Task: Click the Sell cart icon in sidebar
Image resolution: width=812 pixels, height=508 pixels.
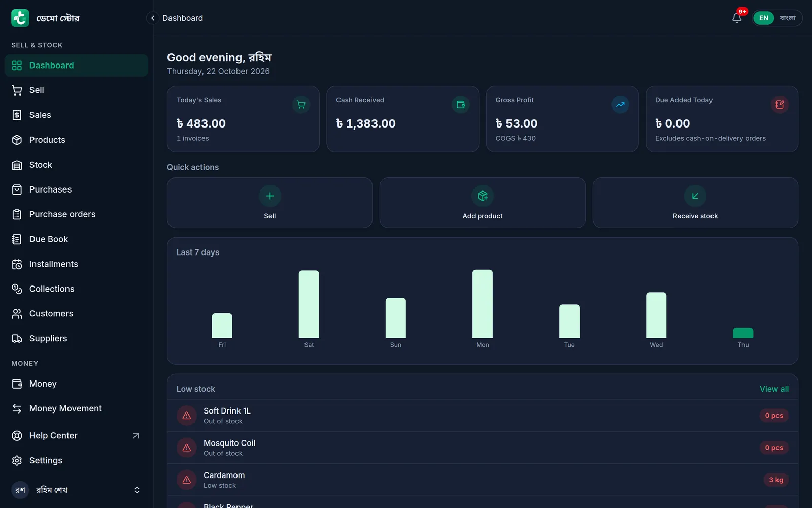Action: click(17, 90)
